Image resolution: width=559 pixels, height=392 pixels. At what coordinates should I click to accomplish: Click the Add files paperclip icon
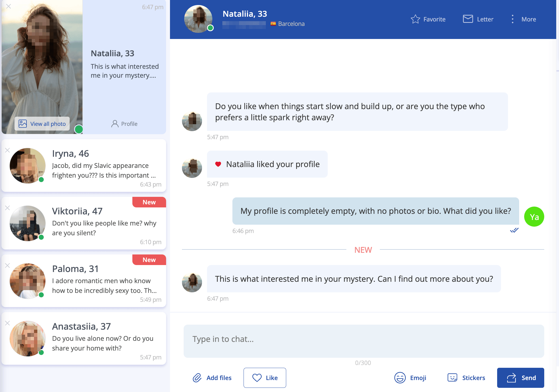click(197, 378)
